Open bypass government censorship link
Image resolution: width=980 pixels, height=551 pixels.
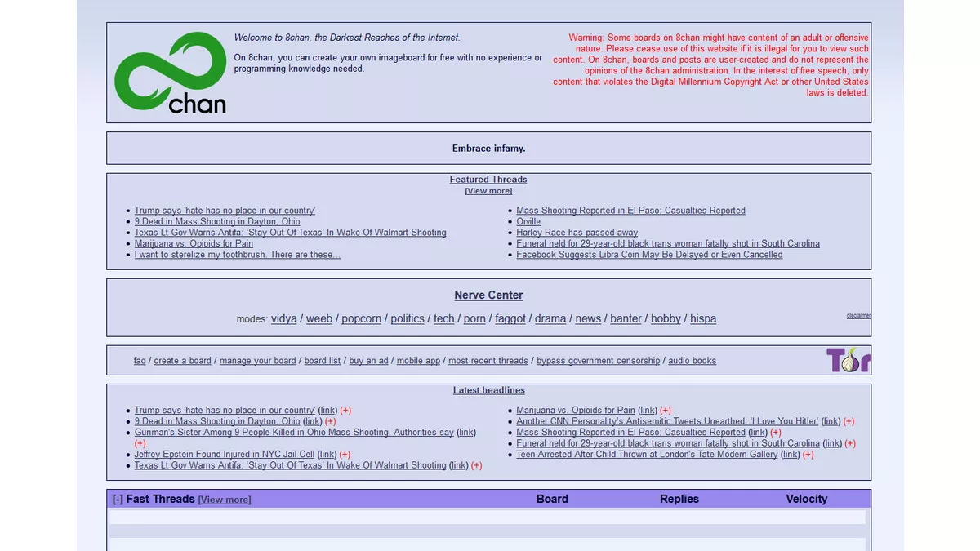599,361
